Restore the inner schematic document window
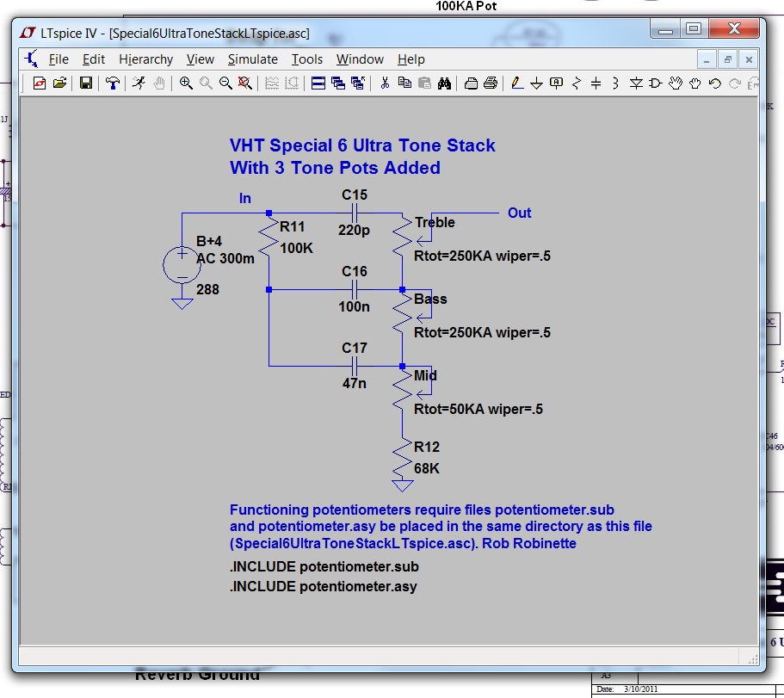The height and width of the screenshot is (698, 784). [x=727, y=60]
